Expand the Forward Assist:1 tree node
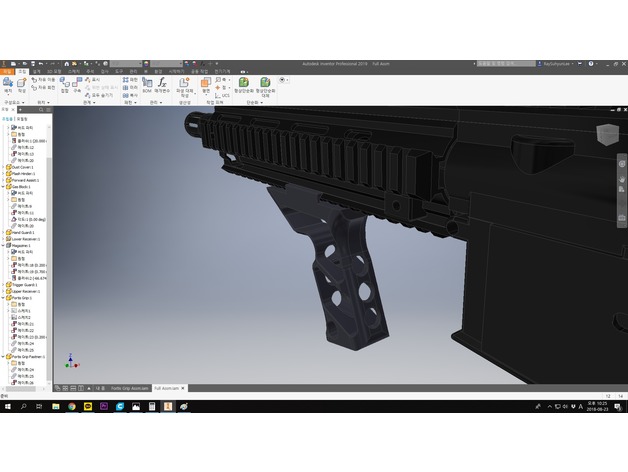This screenshot has width=628, height=472. 4,180
